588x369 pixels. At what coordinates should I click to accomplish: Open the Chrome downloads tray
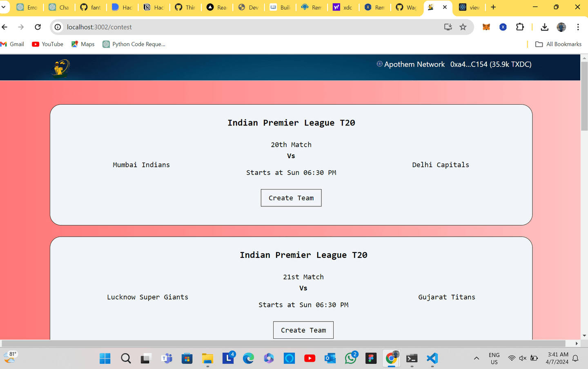[544, 27]
